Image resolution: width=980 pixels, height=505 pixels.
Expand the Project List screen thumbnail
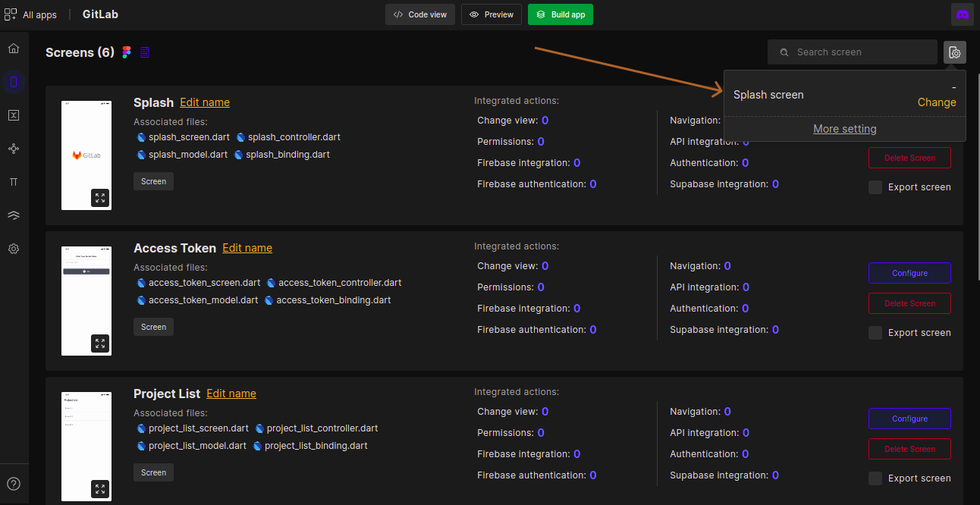click(99, 489)
